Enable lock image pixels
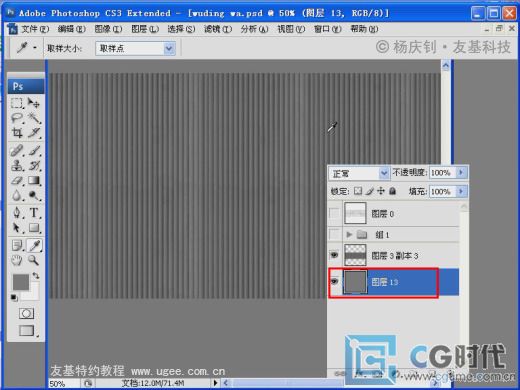The image size is (520, 390). pos(369,191)
